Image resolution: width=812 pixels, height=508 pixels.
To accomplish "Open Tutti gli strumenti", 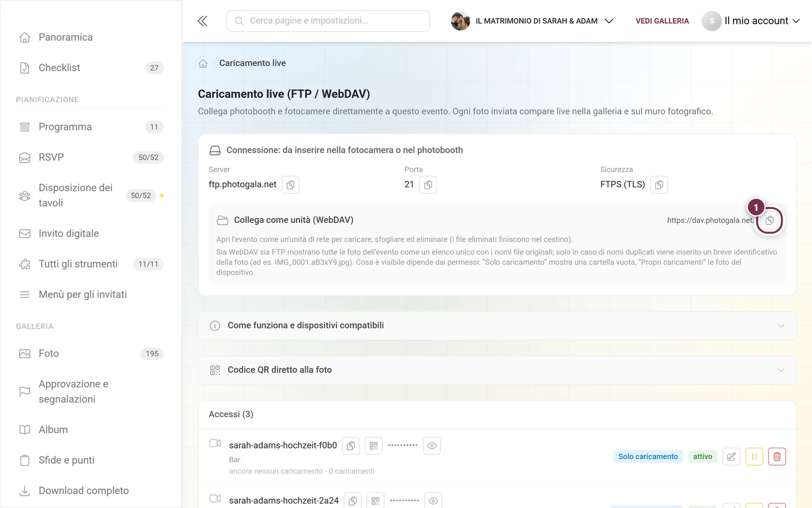I will (91, 264).
